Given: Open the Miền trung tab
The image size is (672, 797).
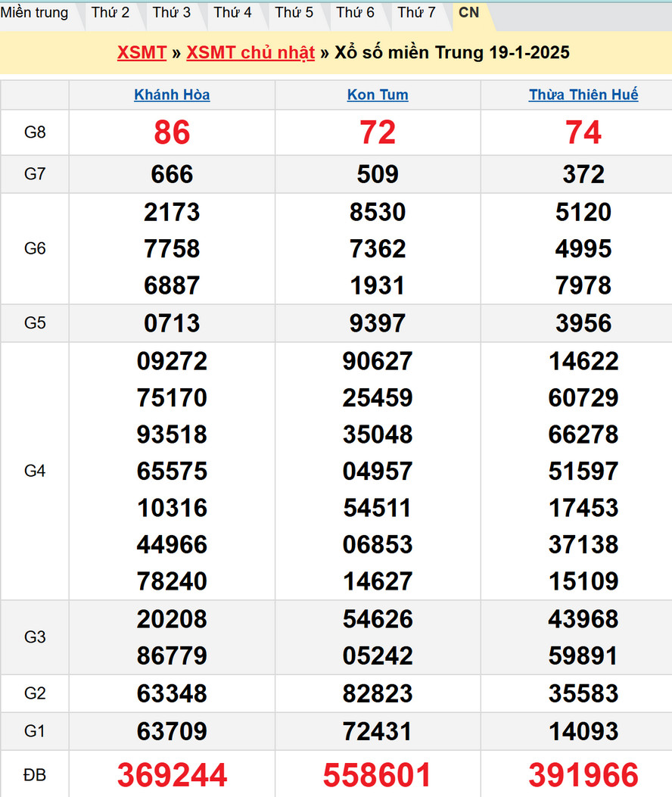Looking at the screenshot, I should (x=35, y=13).
